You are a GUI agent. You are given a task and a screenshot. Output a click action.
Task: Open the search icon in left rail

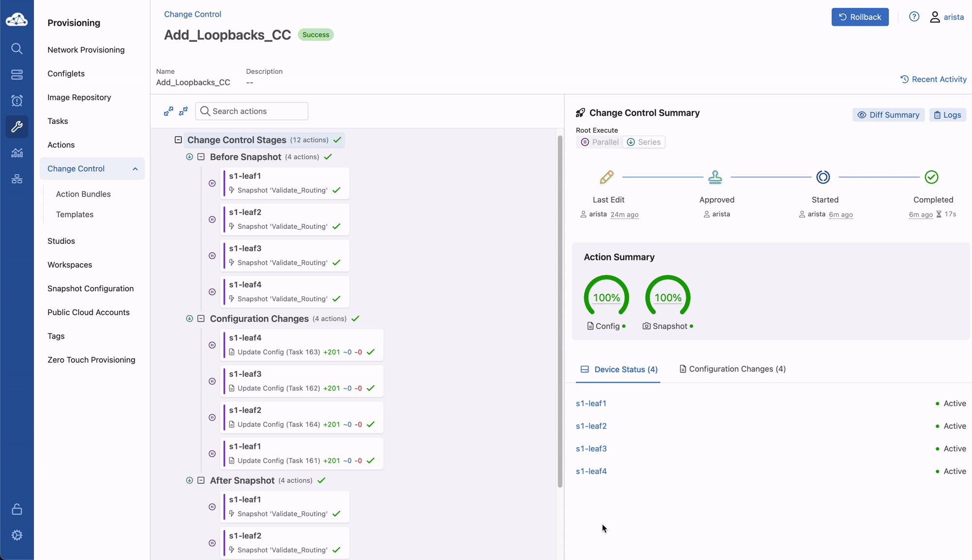(17, 49)
